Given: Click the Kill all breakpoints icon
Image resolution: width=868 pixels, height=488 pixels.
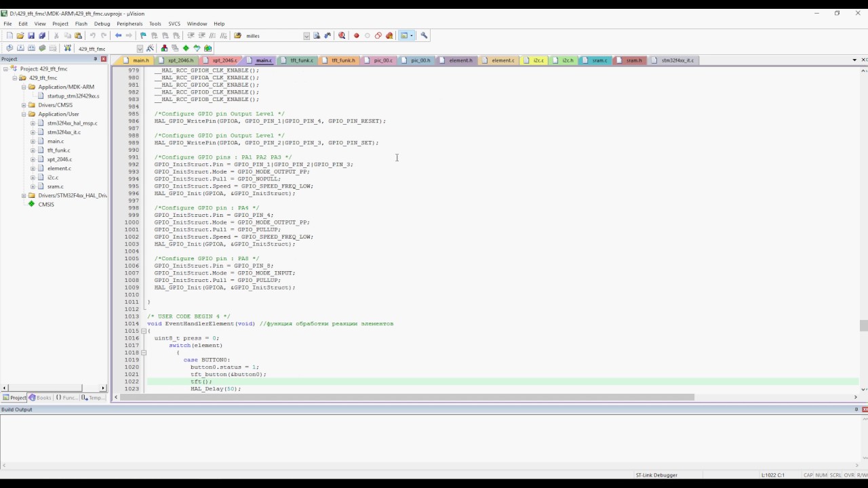Looking at the screenshot, I should click(x=389, y=36).
